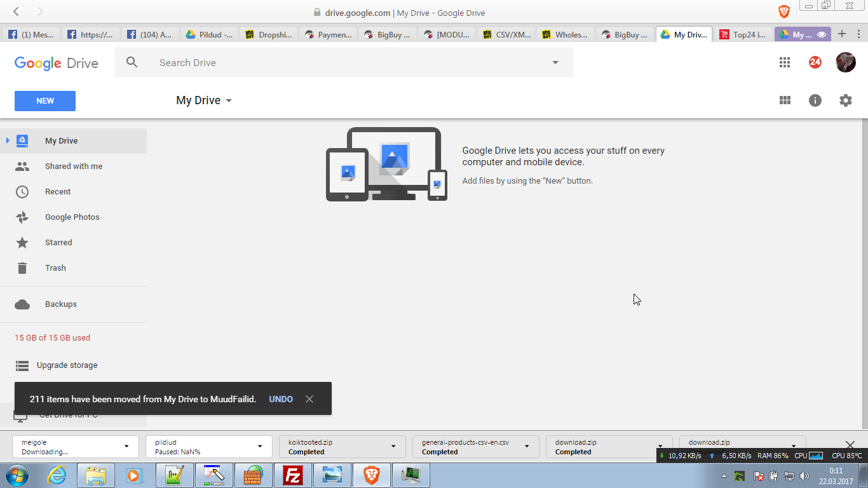Click the blue NEW button
The width and height of the screenshot is (868, 488).
45,101
